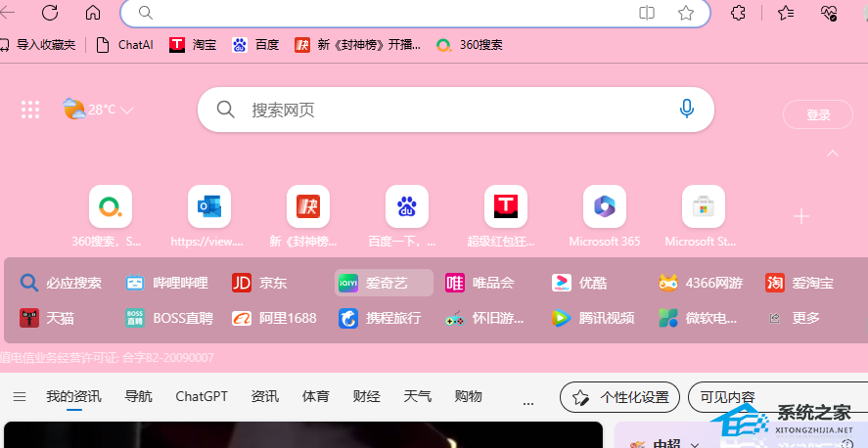Click the address bar search field
The height and width of the screenshot is (448, 868).
pyautogui.click(x=415, y=13)
